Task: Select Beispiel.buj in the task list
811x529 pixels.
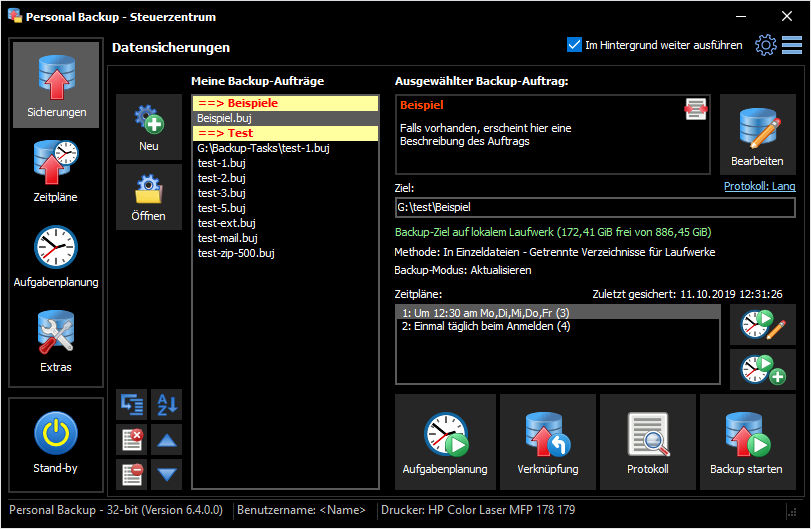Action: [x=286, y=118]
